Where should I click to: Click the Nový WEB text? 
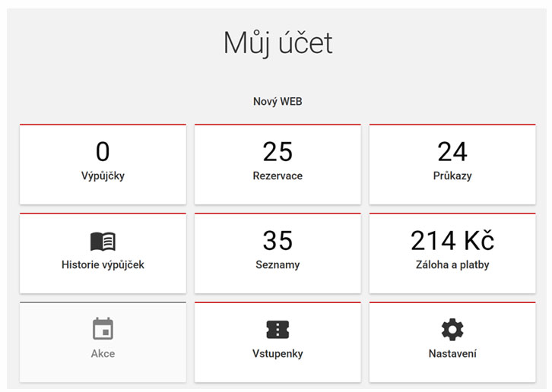(x=278, y=101)
